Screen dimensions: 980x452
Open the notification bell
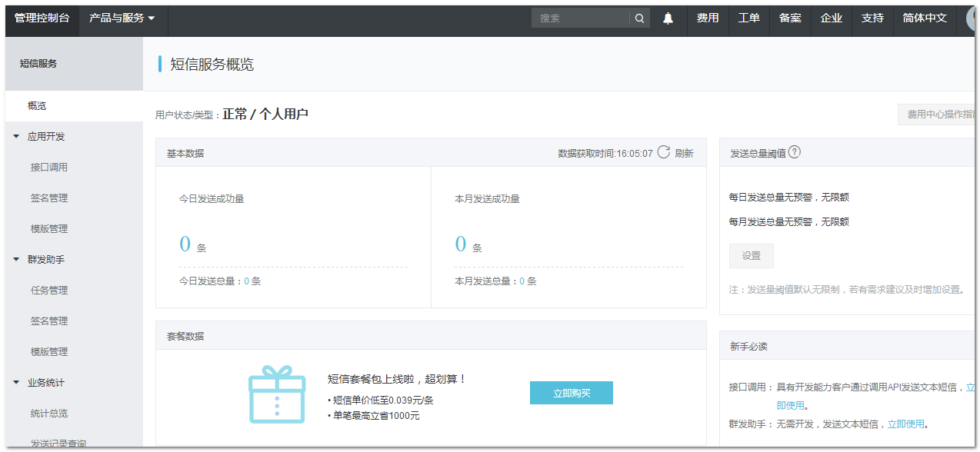(x=668, y=18)
